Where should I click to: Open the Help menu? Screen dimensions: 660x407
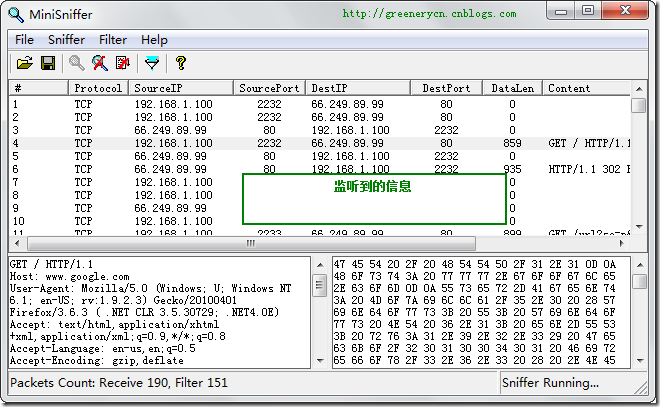point(154,40)
